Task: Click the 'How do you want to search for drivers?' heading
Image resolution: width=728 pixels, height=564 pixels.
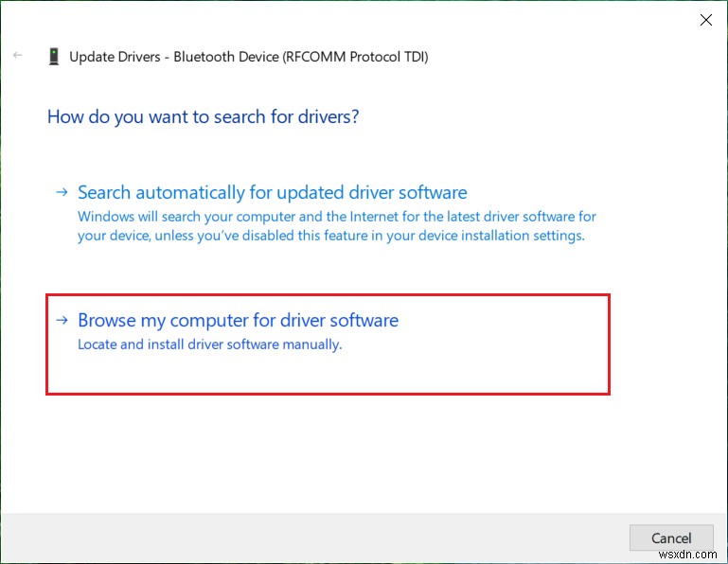Action: [x=203, y=117]
